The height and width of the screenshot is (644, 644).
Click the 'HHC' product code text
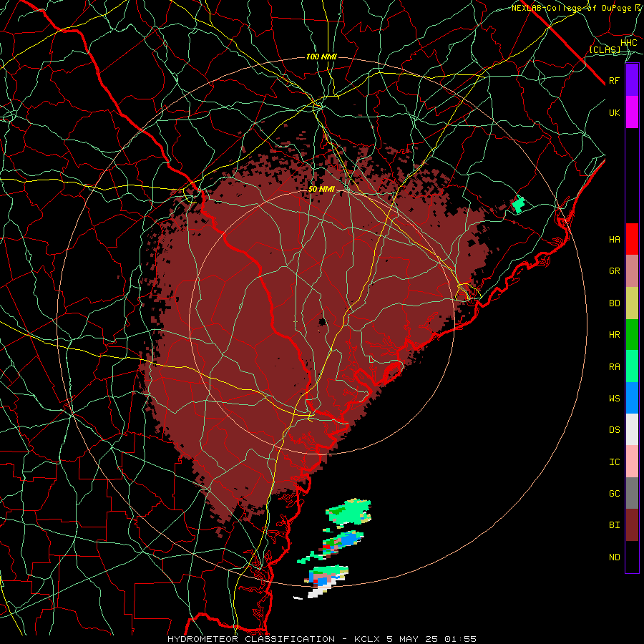[x=629, y=43]
